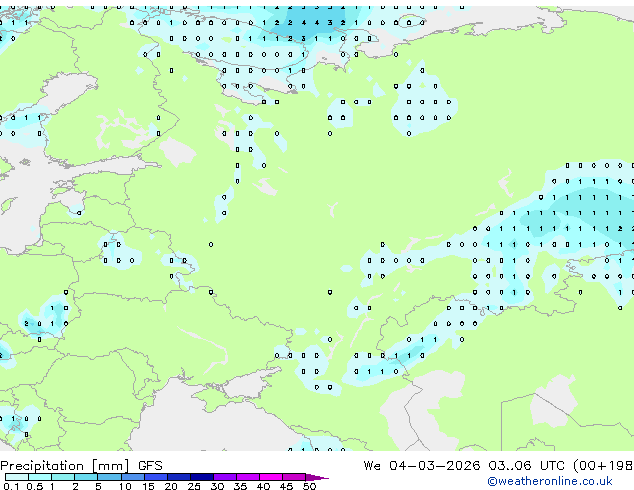The width and height of the screenshot is (634, 490).
Task: Click the legend swatch between 10 and 15
Action: (133, 477)
